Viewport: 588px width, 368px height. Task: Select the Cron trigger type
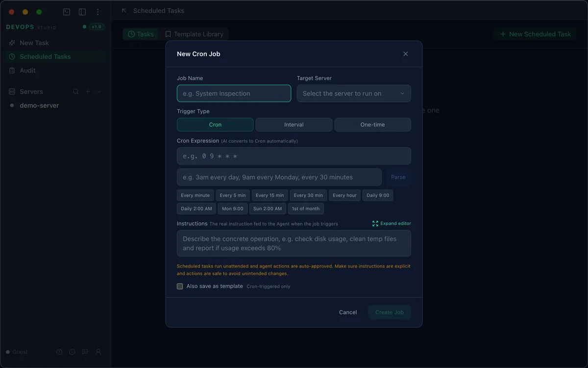[215, 125]
